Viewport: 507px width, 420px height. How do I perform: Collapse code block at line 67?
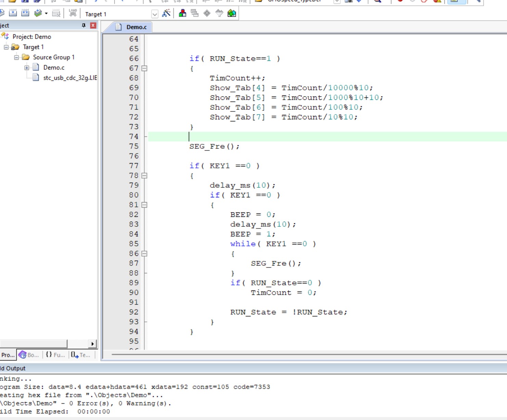point(144,68)
